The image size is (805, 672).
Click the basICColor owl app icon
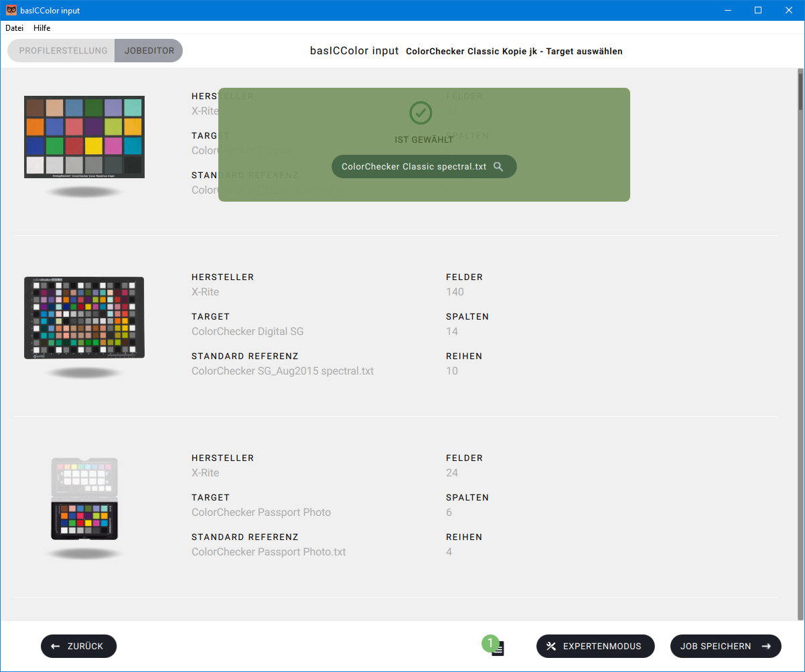pyautogui.click(x=11, y=10)
